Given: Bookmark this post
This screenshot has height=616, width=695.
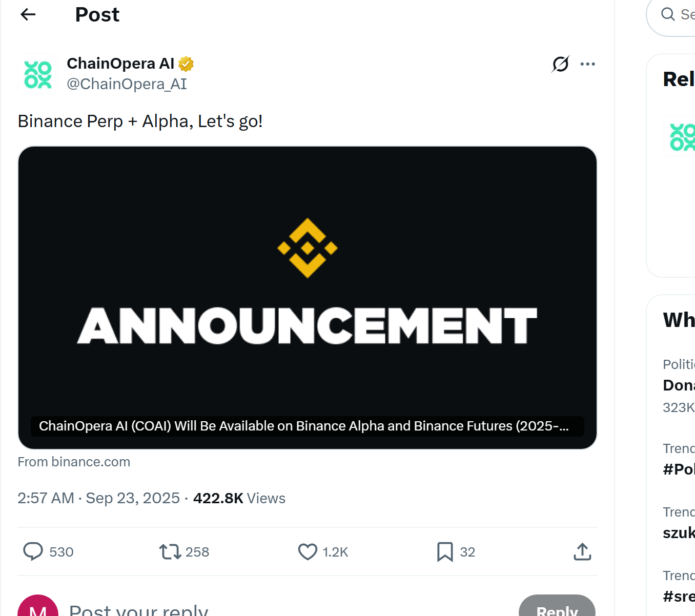Looking at the screenshot, I should tap(445, 551).
